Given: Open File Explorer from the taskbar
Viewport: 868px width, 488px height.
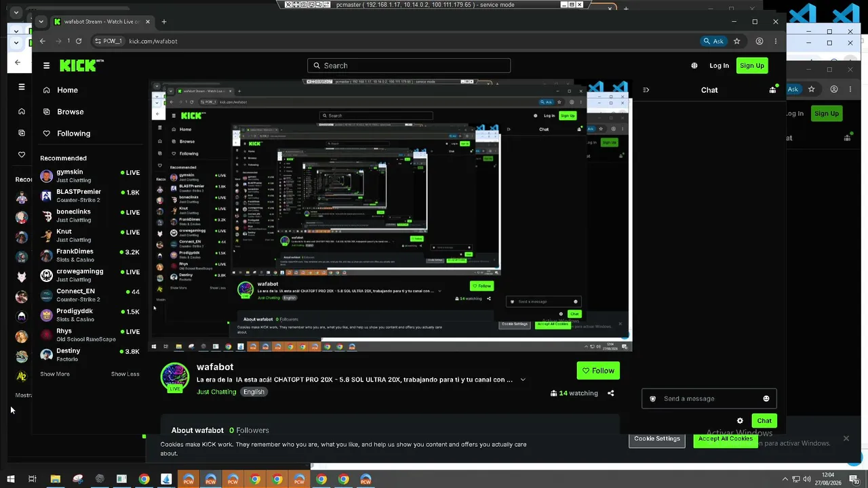Looking at the screenshot, I should point(56,479).
